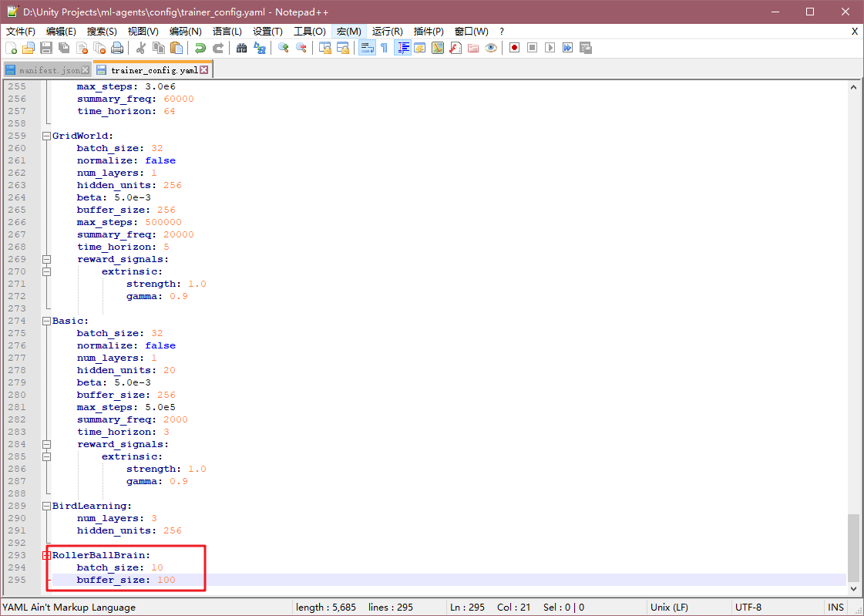Open the 视图(V) menu
The height and width of the screenshot is (616, 864).
pos(143,32)
